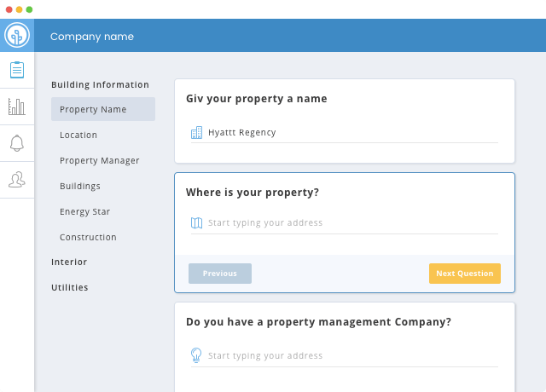Open the clipboard forms sidebar icon
Viewport: 546px width, 392px height.
pos(17,70)
